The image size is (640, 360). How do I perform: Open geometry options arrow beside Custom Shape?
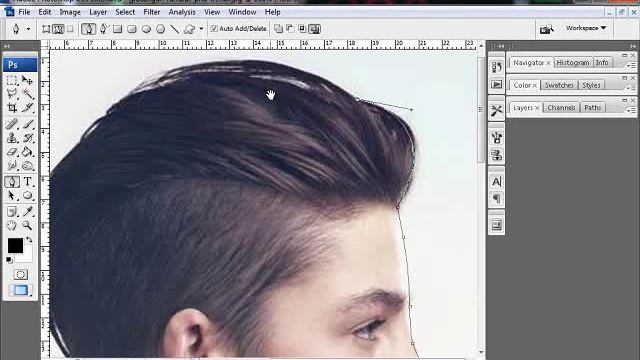201,29
